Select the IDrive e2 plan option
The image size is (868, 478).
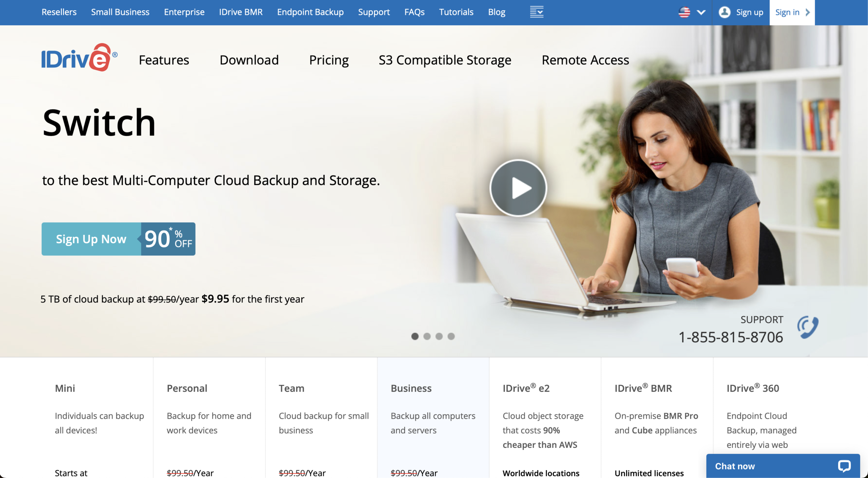[x=526, y=388]
